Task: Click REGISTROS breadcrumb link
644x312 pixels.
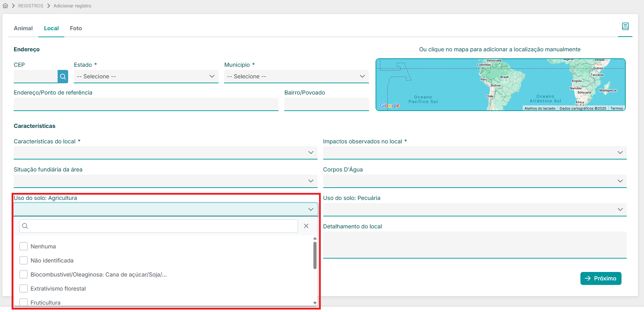Action: click(x=31, y=6)
